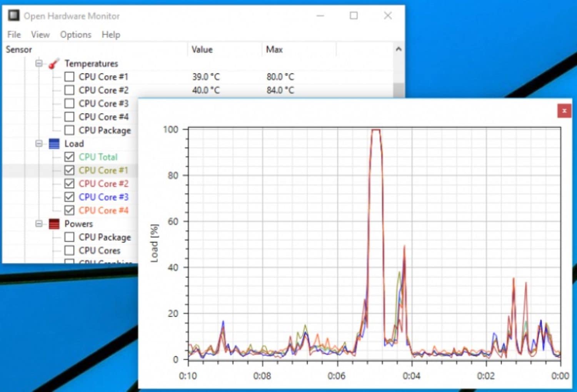Maximize the Open Hardware Monitor window
The height and width of the screenshot is (392, 577).
tap(354, 16)
